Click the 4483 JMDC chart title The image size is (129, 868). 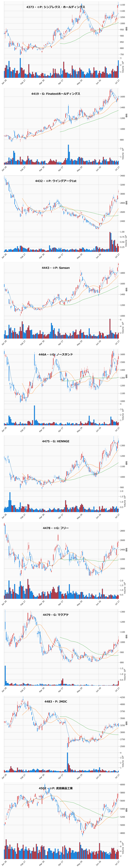click(x=56, y=702)
